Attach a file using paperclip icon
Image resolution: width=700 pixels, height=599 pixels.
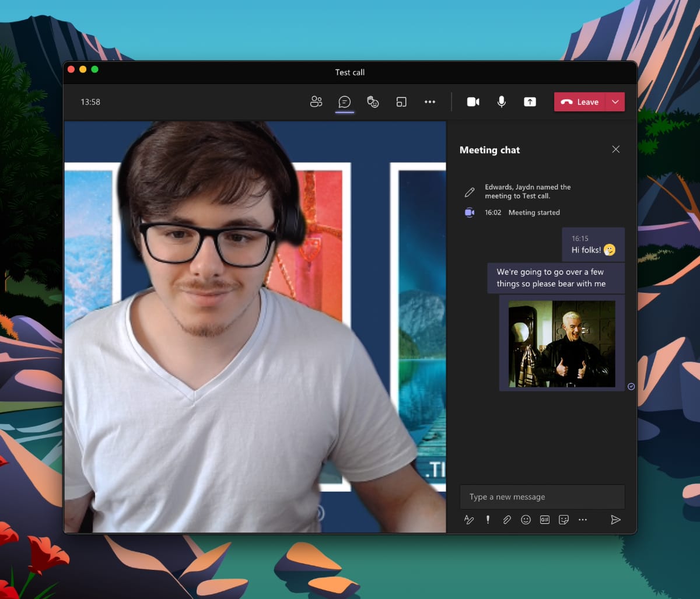(507, 520)
